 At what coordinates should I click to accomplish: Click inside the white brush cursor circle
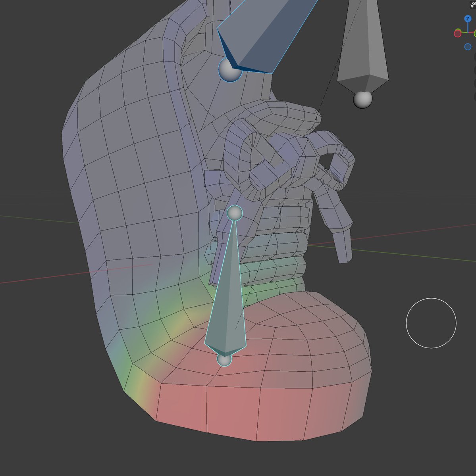pyautogui.click(x=431, y=323)
